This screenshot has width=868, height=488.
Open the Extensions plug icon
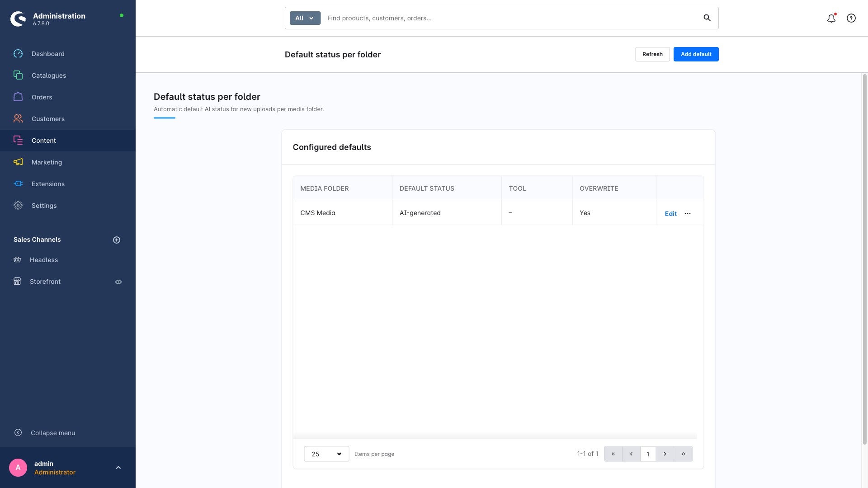[18, 184]
